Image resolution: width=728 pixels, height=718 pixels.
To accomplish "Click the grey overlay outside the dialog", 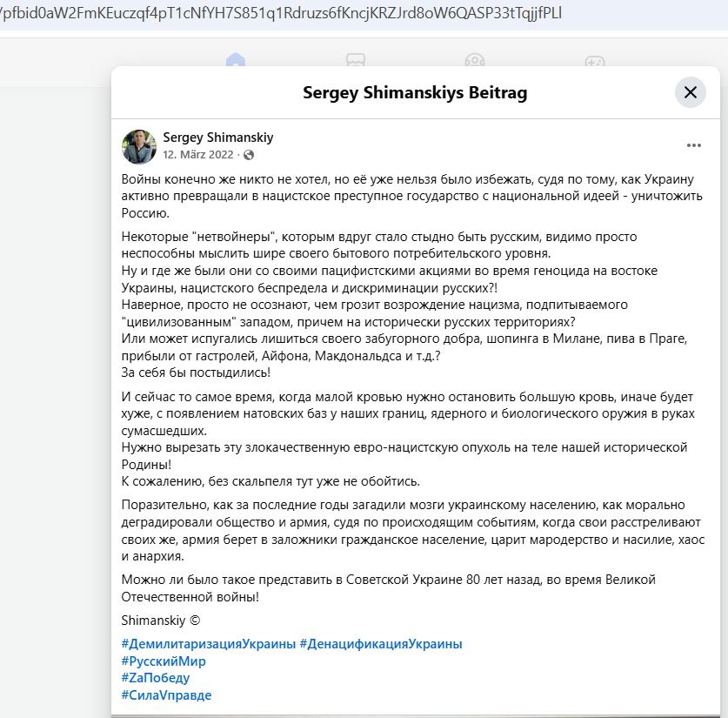I will (x=52, y=392).
